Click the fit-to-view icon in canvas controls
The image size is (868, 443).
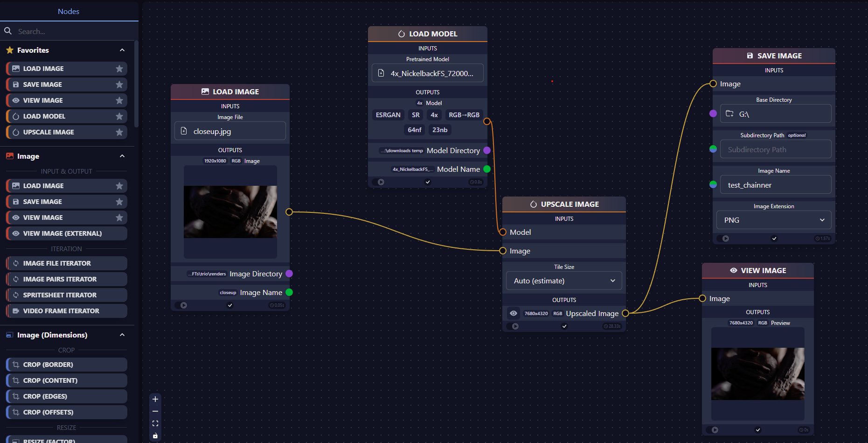point(155,423)
